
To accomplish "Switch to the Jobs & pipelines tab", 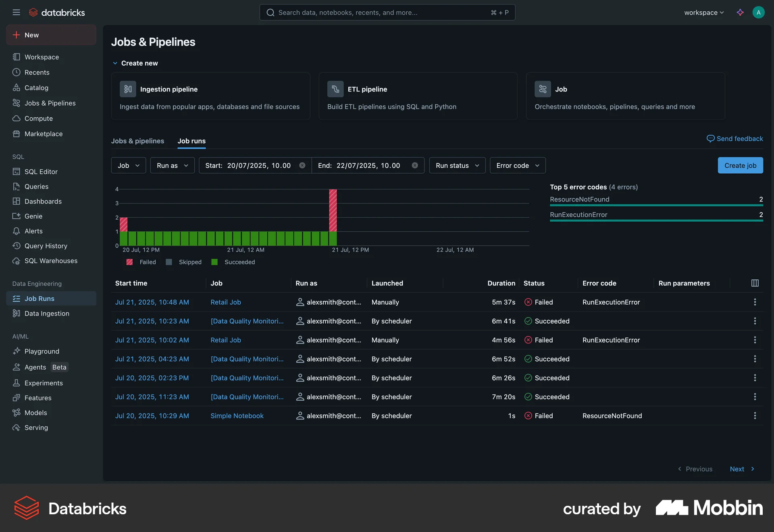I will (137, 141).
